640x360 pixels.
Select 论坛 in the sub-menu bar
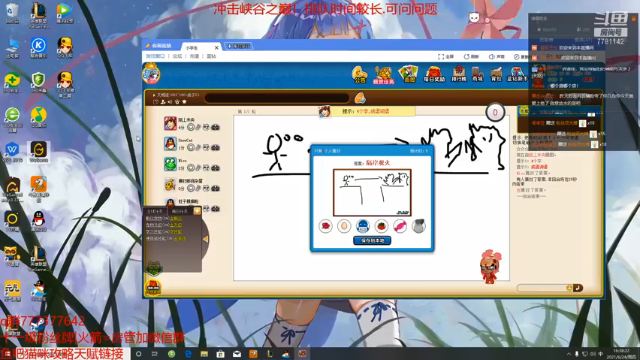pyautogui.click(x=177, y=56)
